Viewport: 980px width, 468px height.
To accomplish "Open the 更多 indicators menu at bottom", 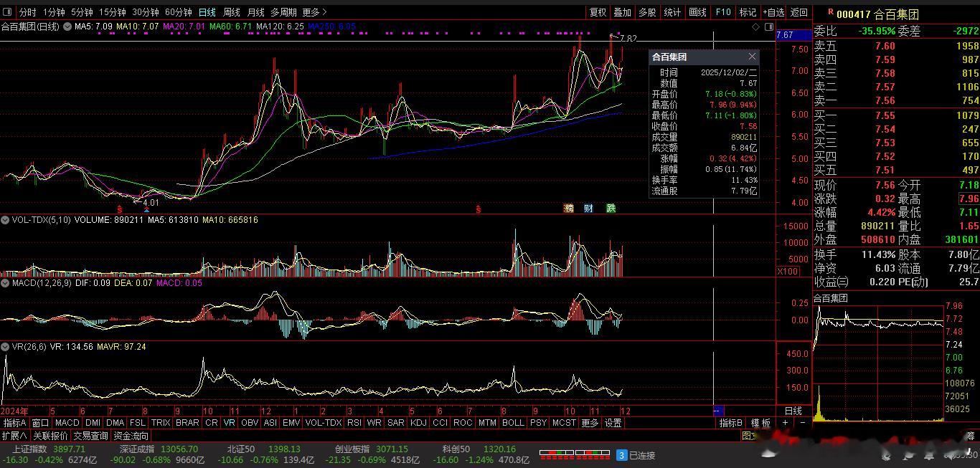I will 590,423.
